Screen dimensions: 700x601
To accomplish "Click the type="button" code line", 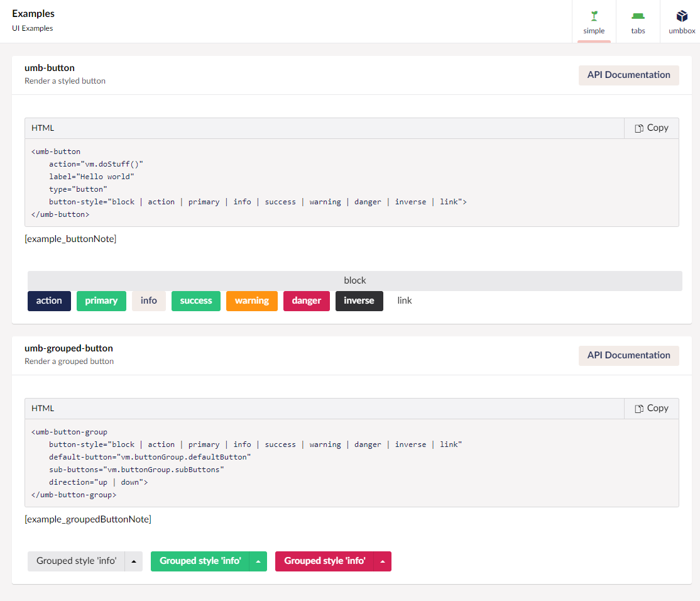I will [x=78, y=189].
